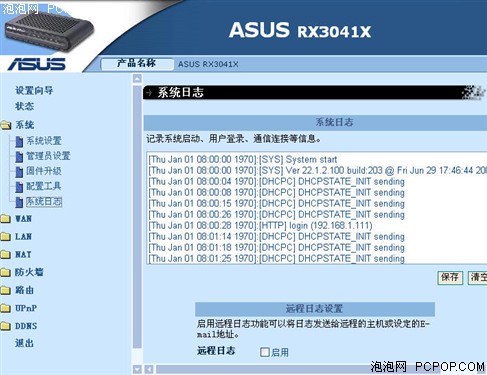
Task: Expand the UPnP folder icon
Action: coord(6,308)
